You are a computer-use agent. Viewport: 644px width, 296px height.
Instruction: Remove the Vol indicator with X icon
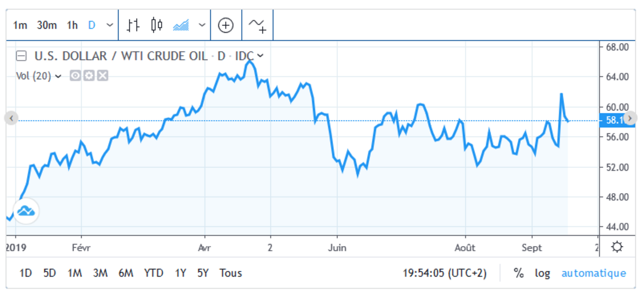tap(103, 76)
